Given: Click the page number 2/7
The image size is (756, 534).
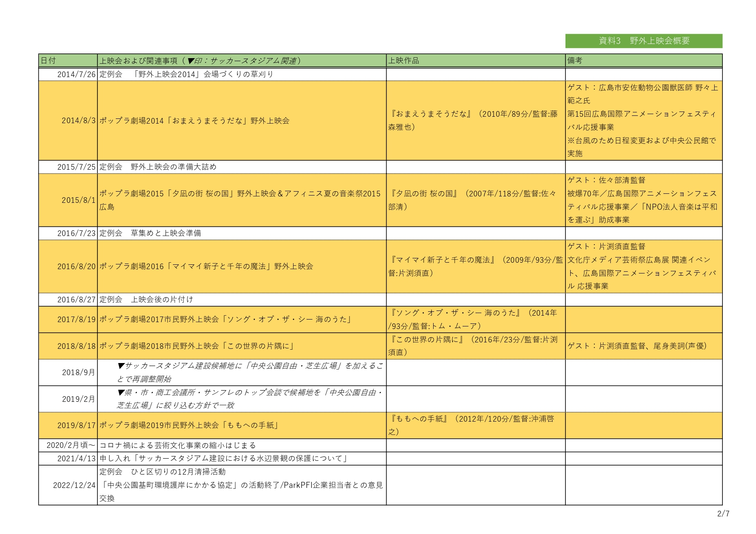Looking at the screenshot, I should click(x=723, y=514).
